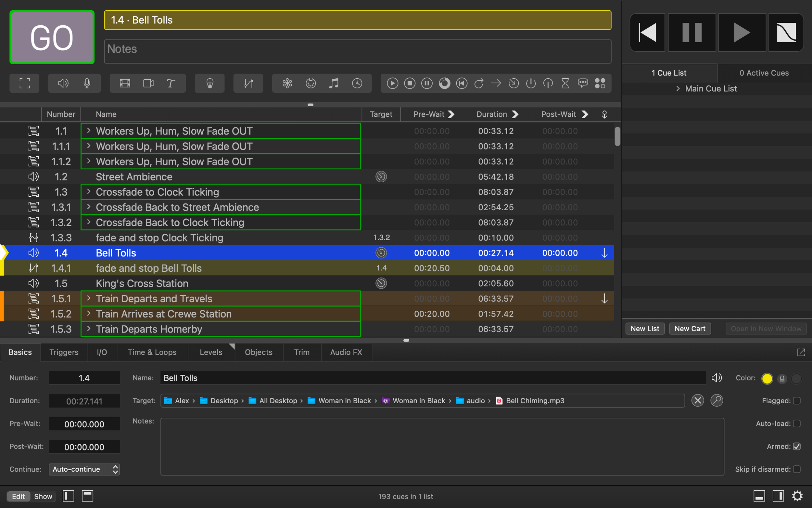Click the Pre-Wait time input field
The height and width of the screenshot is (508, 812).
click(84, 424)
